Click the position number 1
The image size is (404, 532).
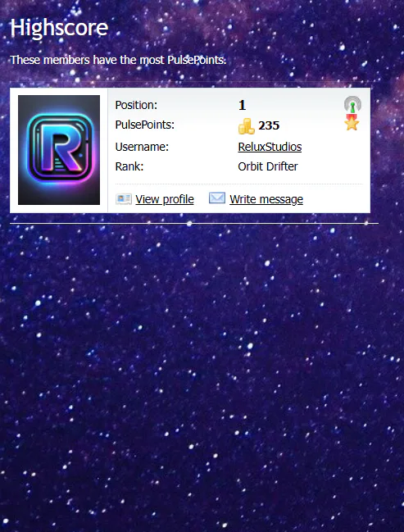point(242,105)
